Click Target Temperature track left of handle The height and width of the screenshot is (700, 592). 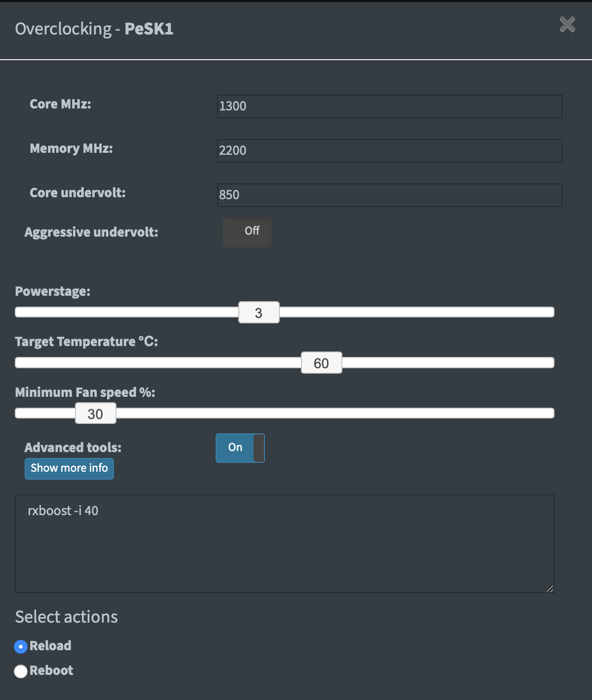click(158, 363)
